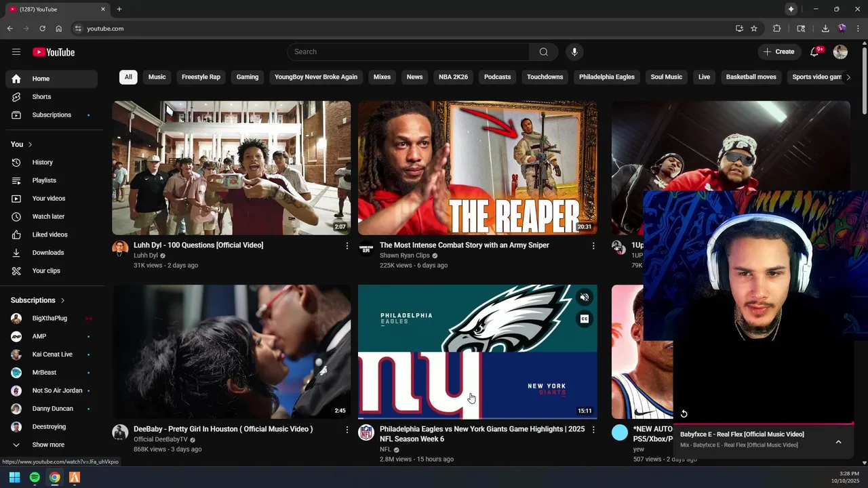Open more options for Army Sniper video
Viewport: 868px width, 488px height.
(593, 245)
